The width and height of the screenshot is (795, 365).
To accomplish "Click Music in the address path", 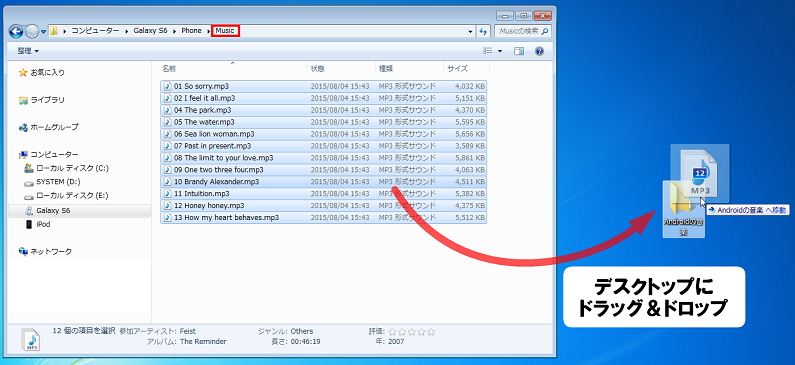I will (225, 31).
